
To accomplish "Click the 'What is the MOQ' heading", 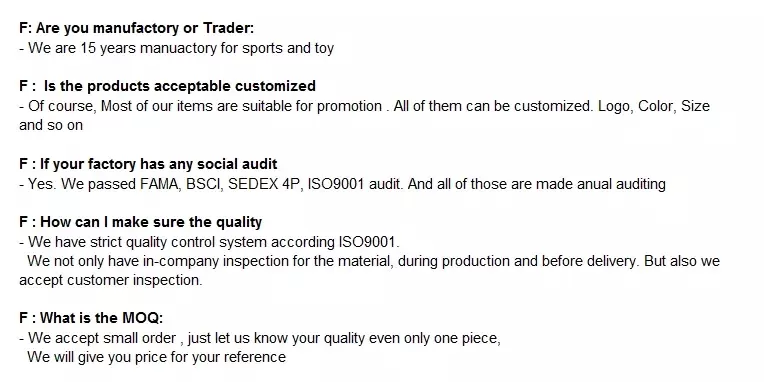I will pyautogui.click(x=91, y=319).
